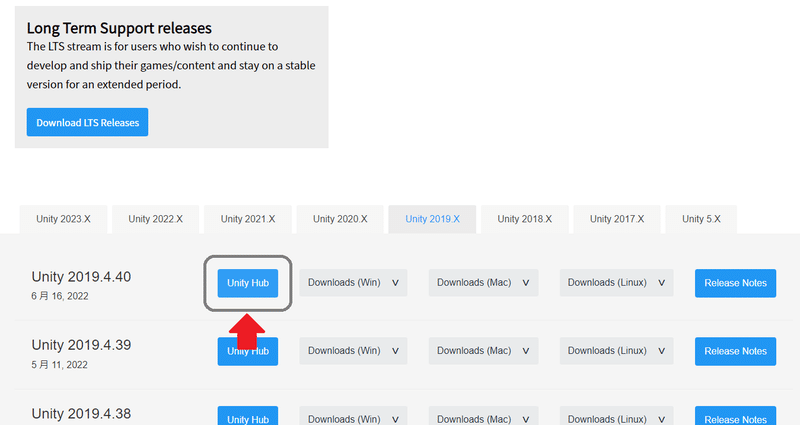
Task: Open the Unity 2018.X tab
Action: (x=524, y=219)
